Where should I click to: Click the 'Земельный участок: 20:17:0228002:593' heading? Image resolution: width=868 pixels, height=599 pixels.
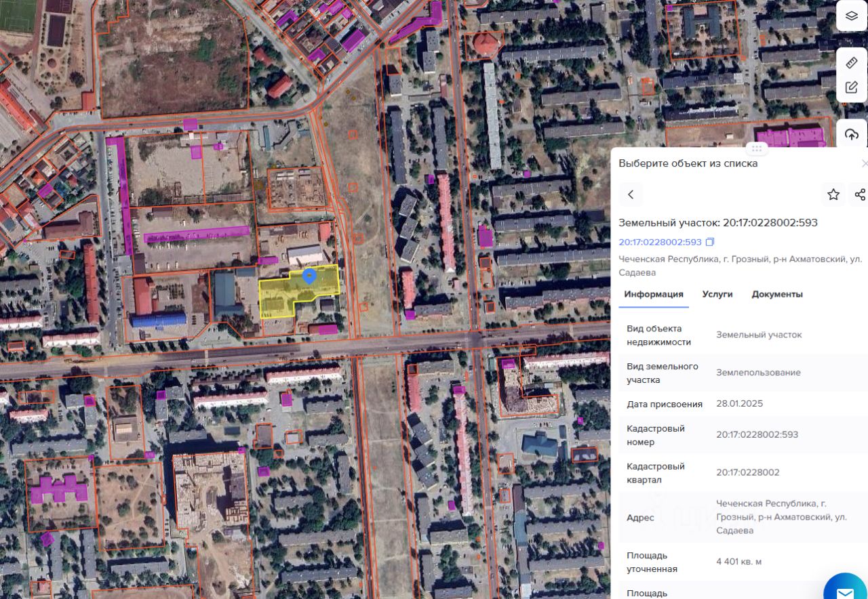pyautogui.click(x=718, y=222)
